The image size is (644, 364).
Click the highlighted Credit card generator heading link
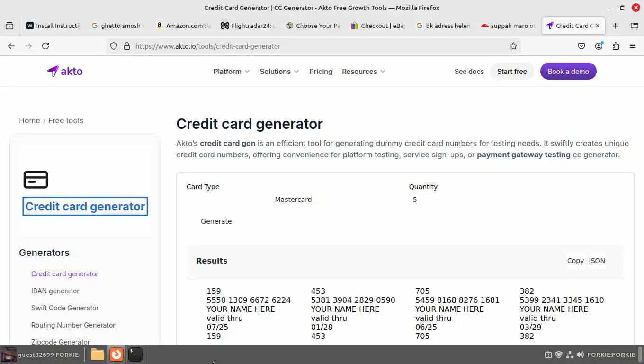pyautogui.click(x=85, y=206)
